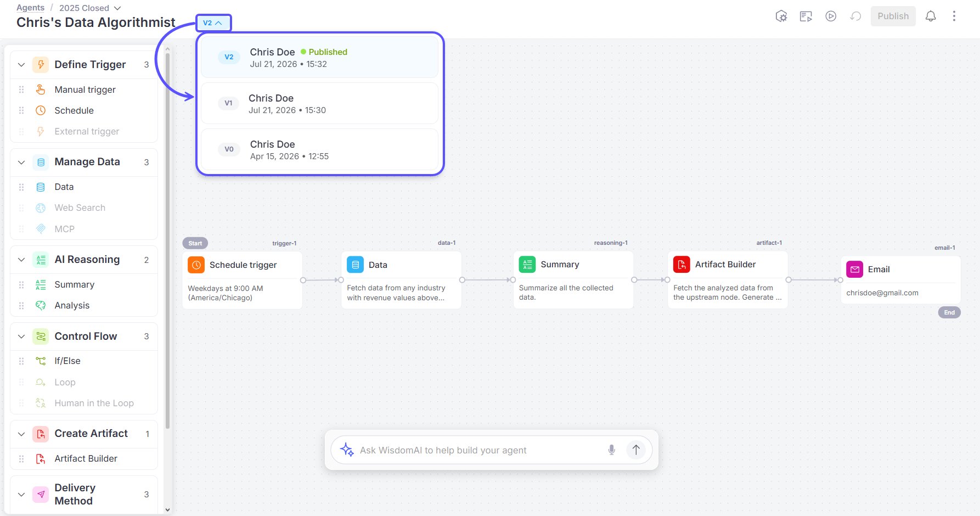Click the Web Search globe icon

pos(41,208)
